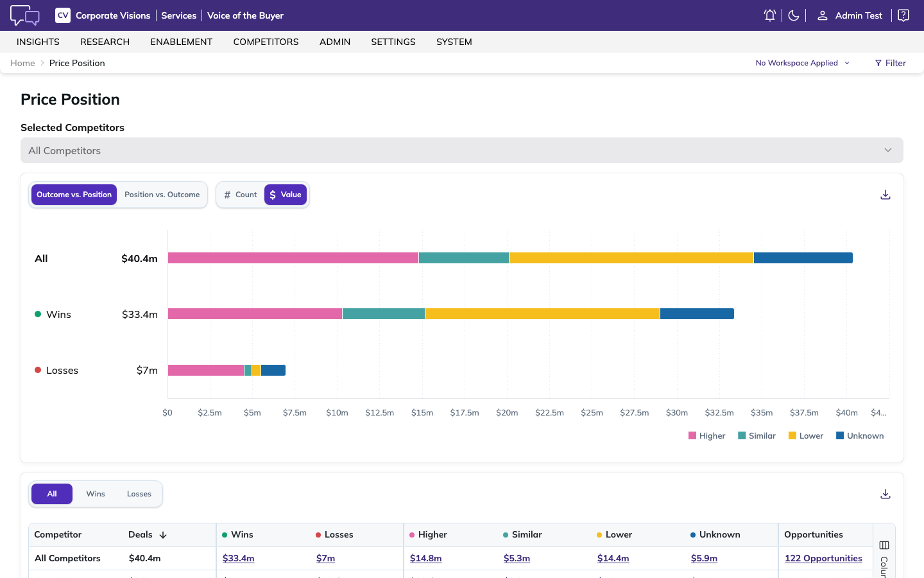The width and height of the screenshot is (924, 578).
Task: Open the Filter panel
Action: point(891,63)
